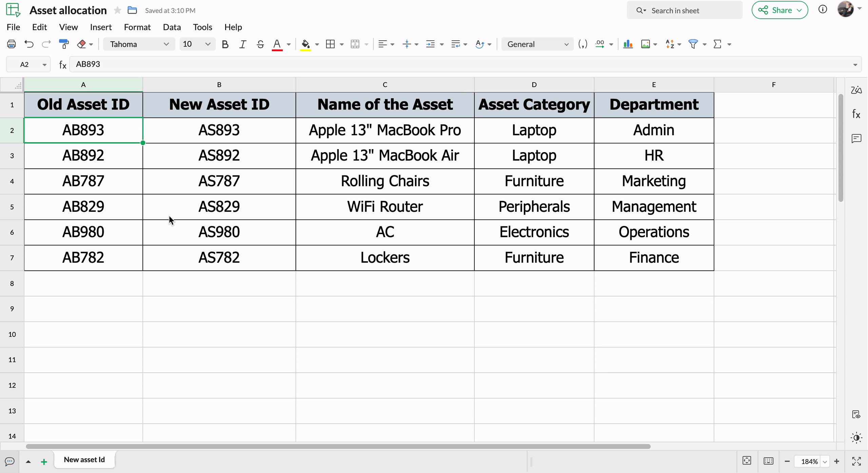The image size is (868, 473).
Task: Click the Star to favorite this sheet
Action: point(117,10)
